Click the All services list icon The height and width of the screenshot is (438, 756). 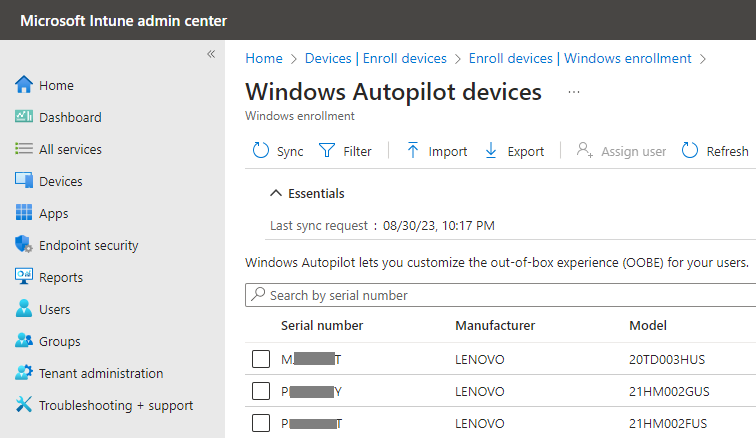(x=24, y=149)
